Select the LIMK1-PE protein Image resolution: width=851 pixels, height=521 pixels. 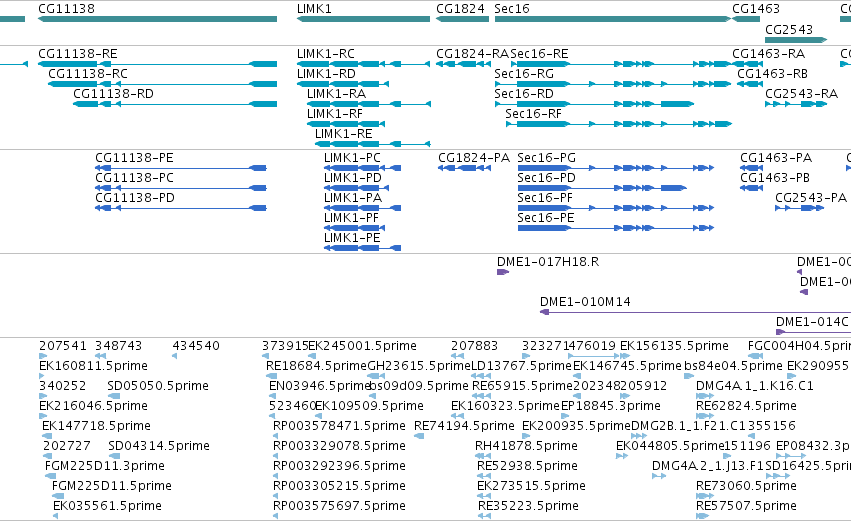tap(352, 238)
